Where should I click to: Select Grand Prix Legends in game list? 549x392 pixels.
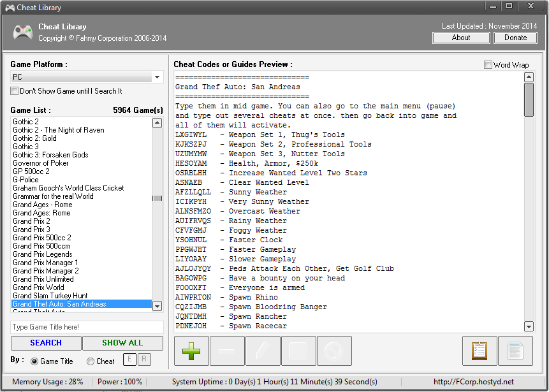42,254
